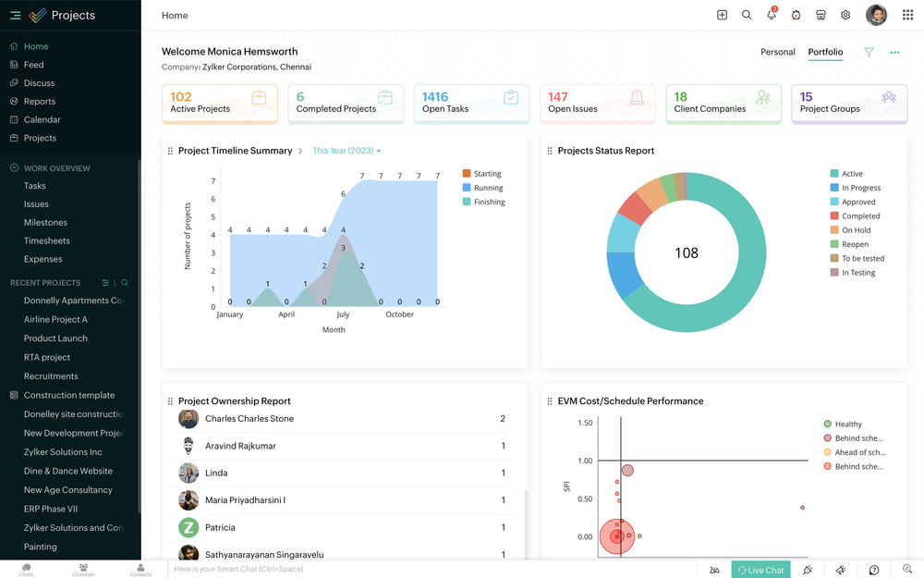
Task: Open the settings gear icon
Action: tap(845, 16)
